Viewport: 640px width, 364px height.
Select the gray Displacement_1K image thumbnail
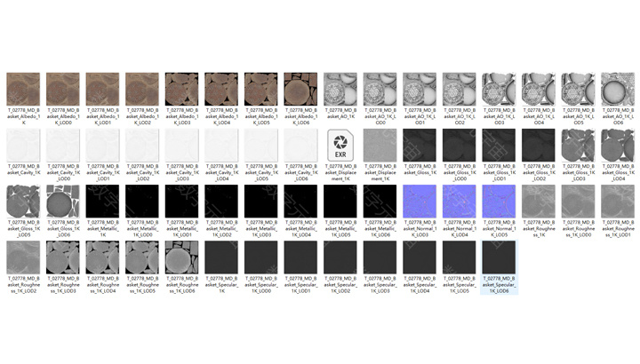coord(380,146)
